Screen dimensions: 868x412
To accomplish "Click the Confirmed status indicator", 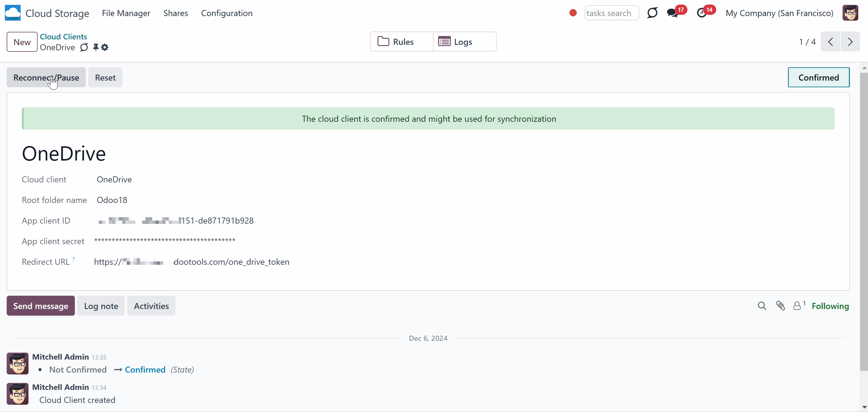I will 819,77.
